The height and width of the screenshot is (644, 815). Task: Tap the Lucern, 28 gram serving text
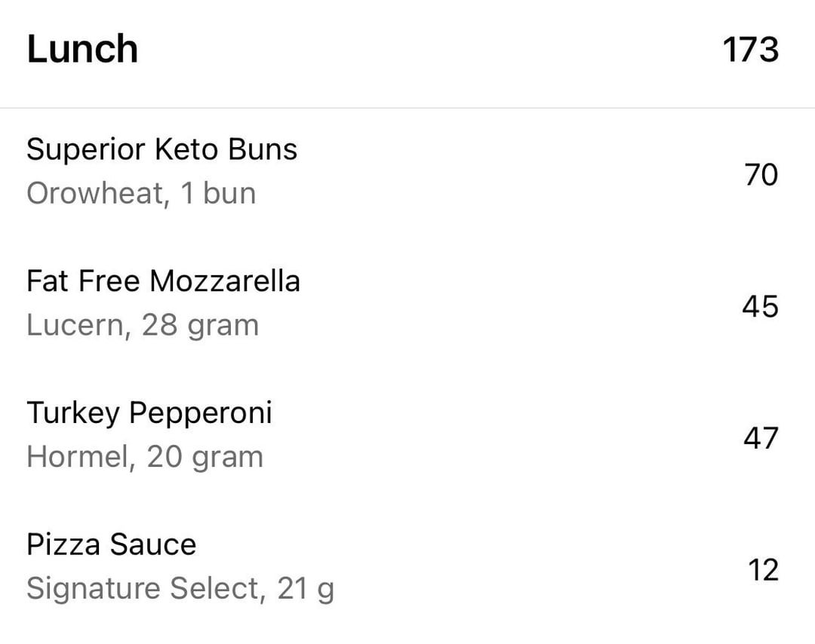click(143, 326)
